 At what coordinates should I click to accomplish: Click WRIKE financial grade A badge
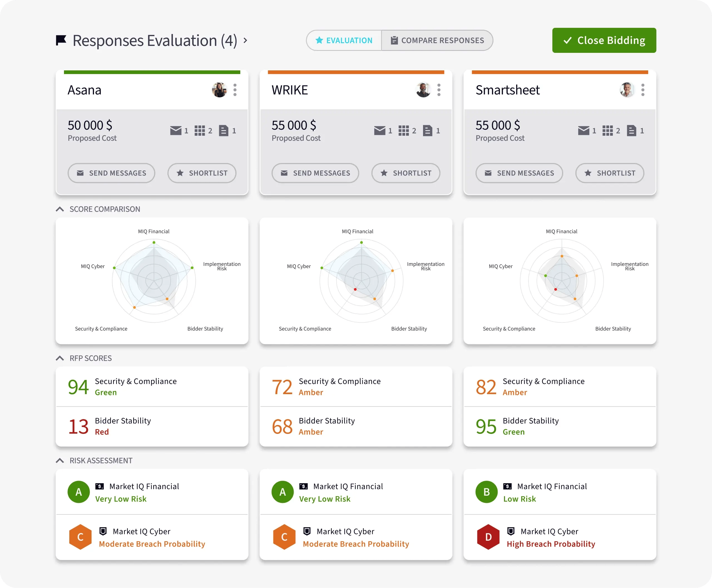point(283,492)
